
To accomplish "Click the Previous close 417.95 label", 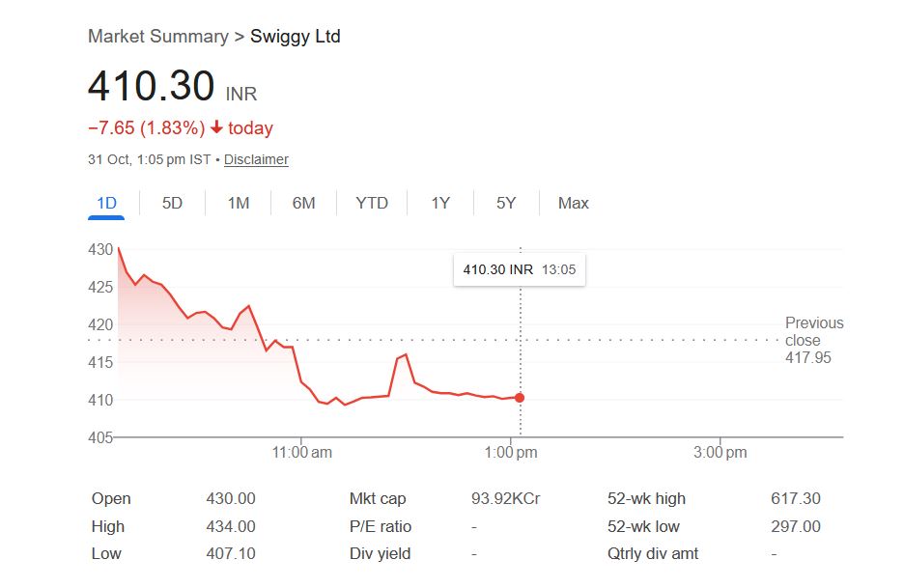I will (x=813, y=340).
